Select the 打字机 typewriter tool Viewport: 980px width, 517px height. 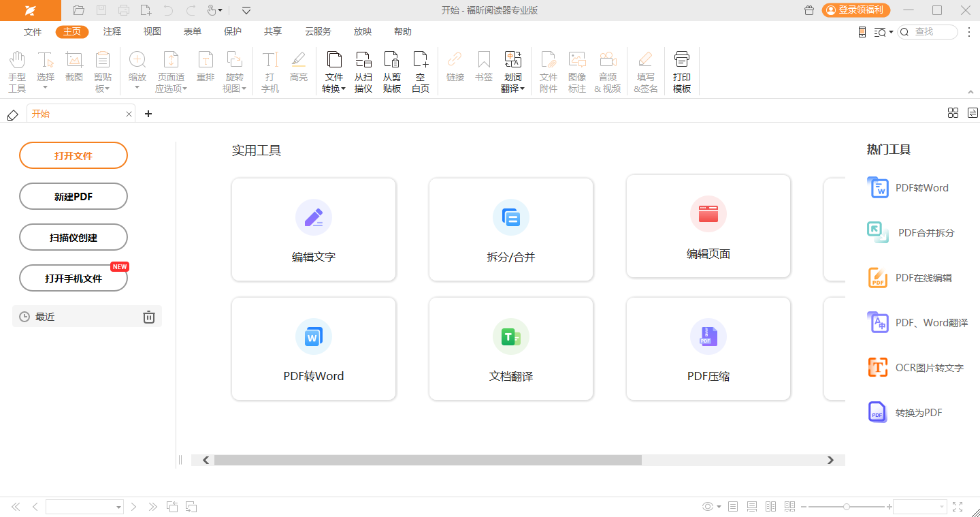click(269, 68)
